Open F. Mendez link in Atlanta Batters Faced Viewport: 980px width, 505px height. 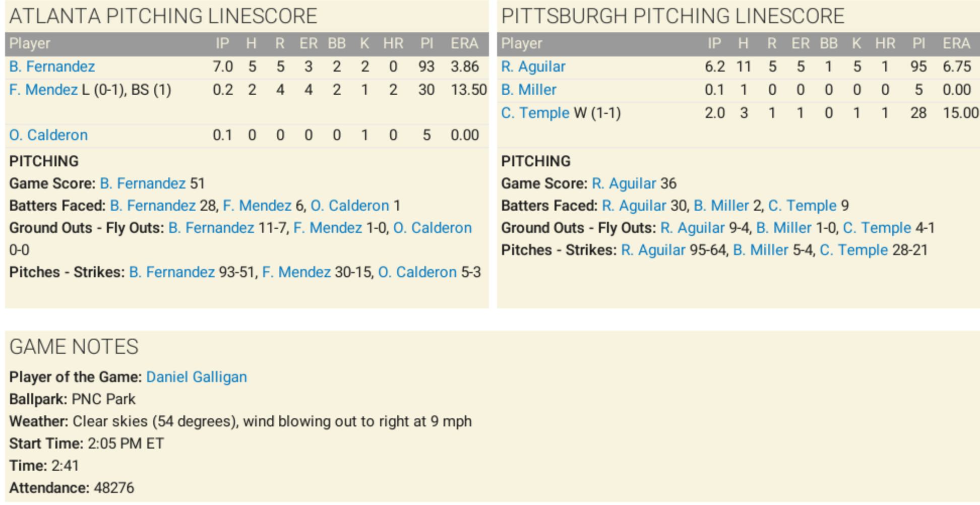click(257, 206)
